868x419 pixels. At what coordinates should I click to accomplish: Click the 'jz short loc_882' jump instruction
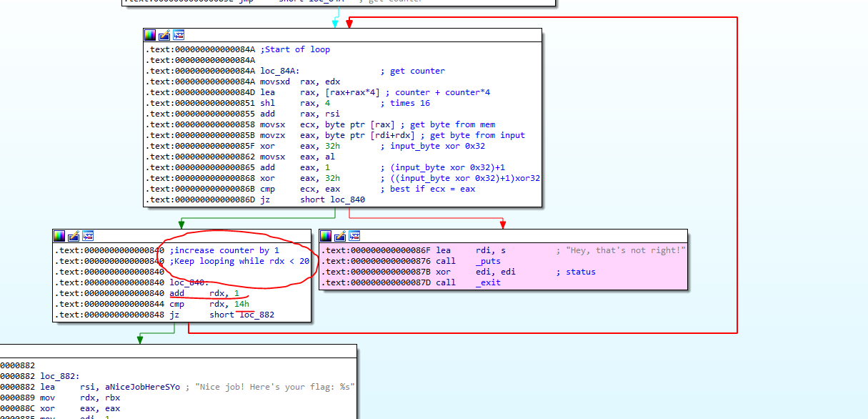click(221, 315)
